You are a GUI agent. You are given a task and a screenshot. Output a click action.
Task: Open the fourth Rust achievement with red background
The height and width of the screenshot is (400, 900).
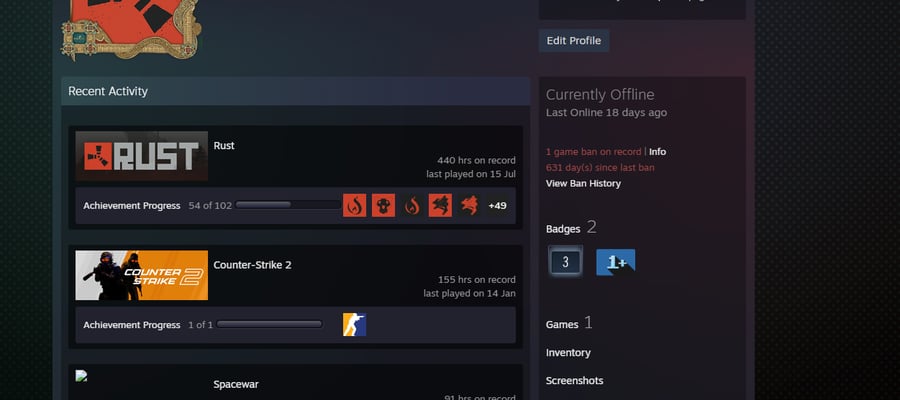pos(440,205)
